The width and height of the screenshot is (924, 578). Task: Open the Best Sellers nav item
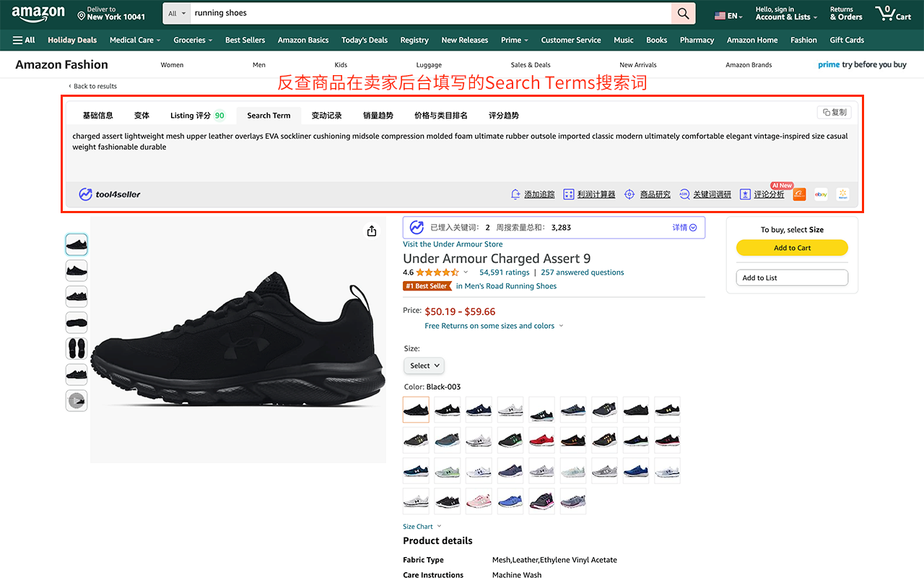pyautogui.click(x=245, y=40)
